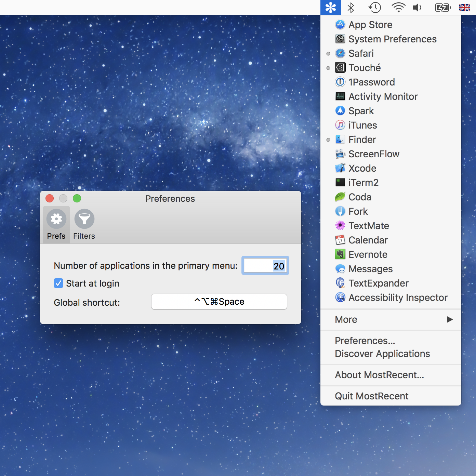Click the iTerm2 terminal icon
The image size is (476, 476).
(x=340, y=183)
